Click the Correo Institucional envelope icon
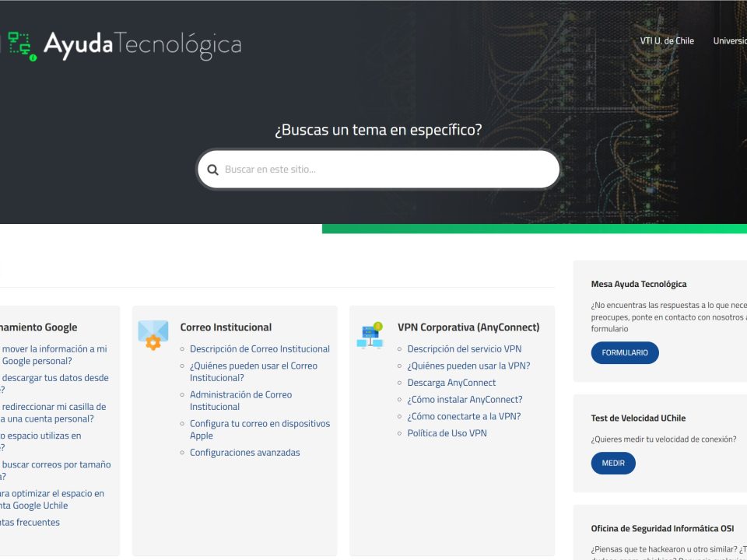The height and width of the screenshot is (560, 747). coord(153,334)
